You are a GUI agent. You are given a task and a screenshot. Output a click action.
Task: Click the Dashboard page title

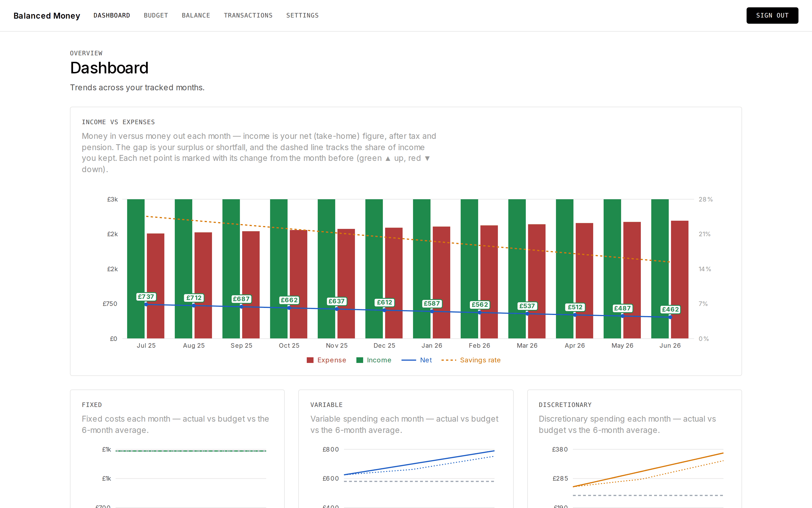tap(109, 68)
